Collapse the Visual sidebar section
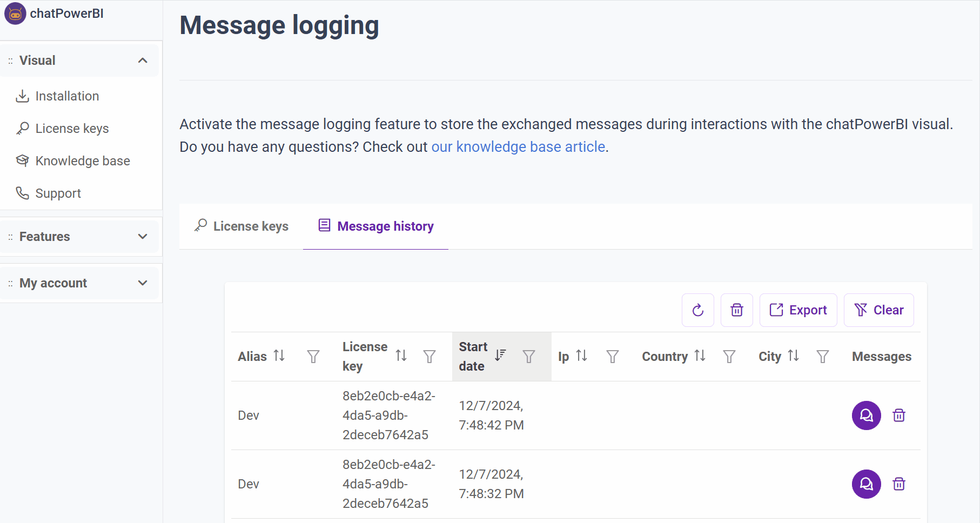The width and height of the screenshot is (980, 523). click(80, 61)
